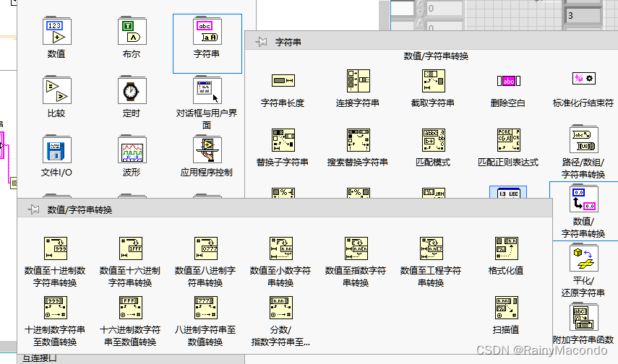Viewport: 618px width, 364px height.
Task: Select the 替换子字符串 function
Action: [x=283, y=140]
